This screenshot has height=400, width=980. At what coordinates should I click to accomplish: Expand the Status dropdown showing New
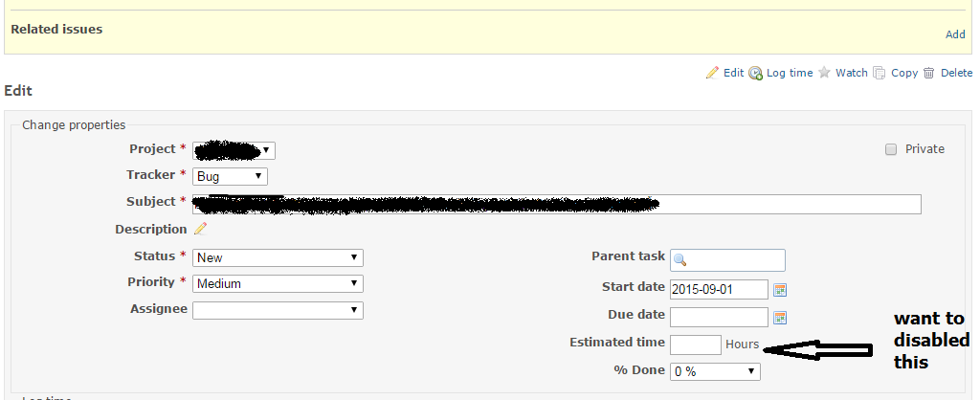(x=278, y=257)
